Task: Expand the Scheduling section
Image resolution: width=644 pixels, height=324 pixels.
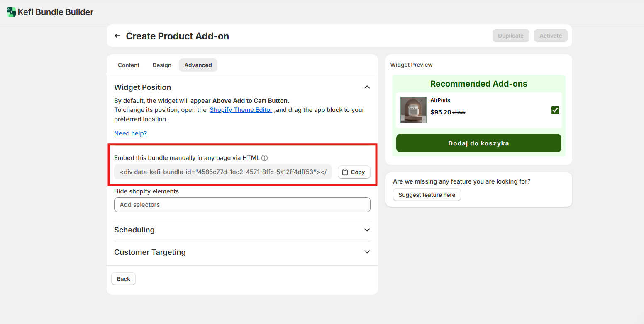Action: coord(367,230)
